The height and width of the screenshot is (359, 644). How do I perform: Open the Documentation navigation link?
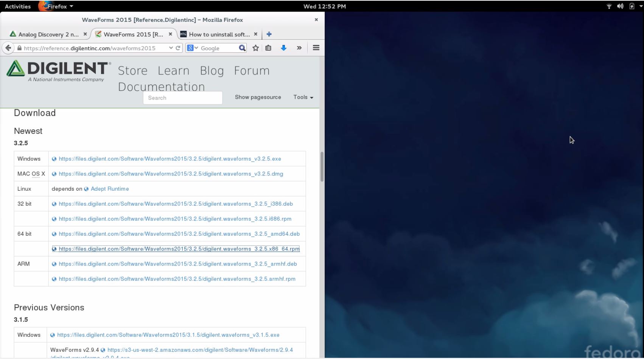coord(162,87)
